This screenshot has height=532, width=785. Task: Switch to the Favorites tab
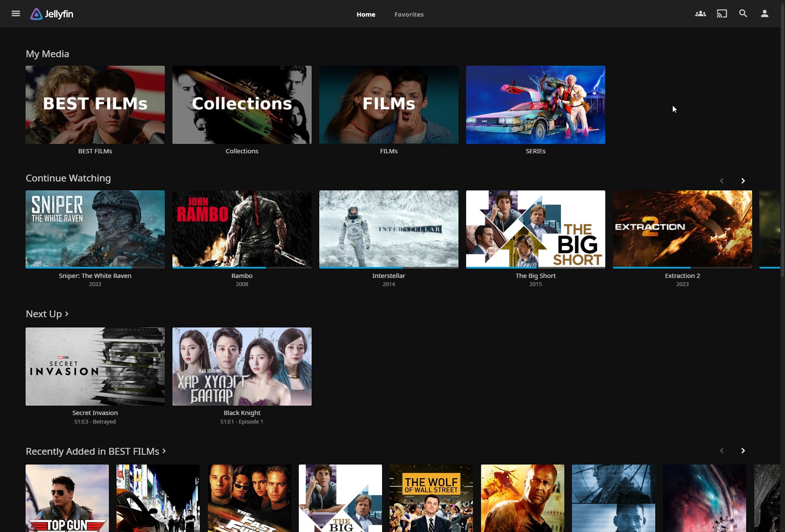[409, 14]
